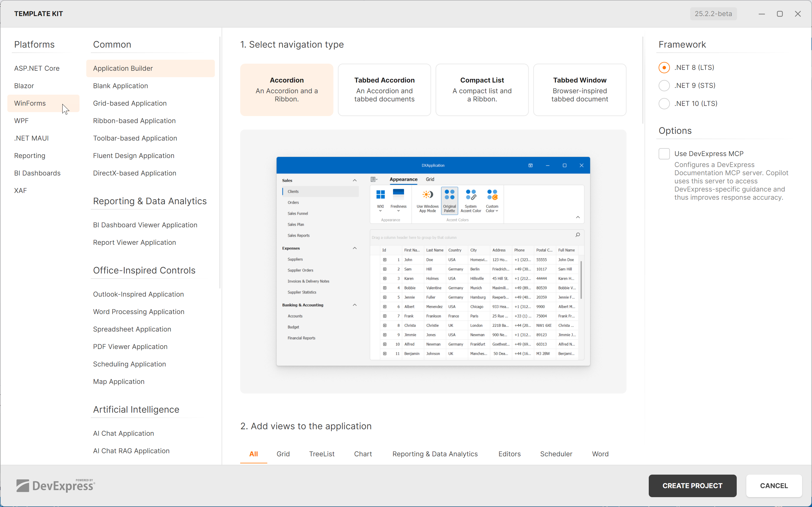812x507 pixels.
Task: Click the CANCEL button
Action: point(774,486)
